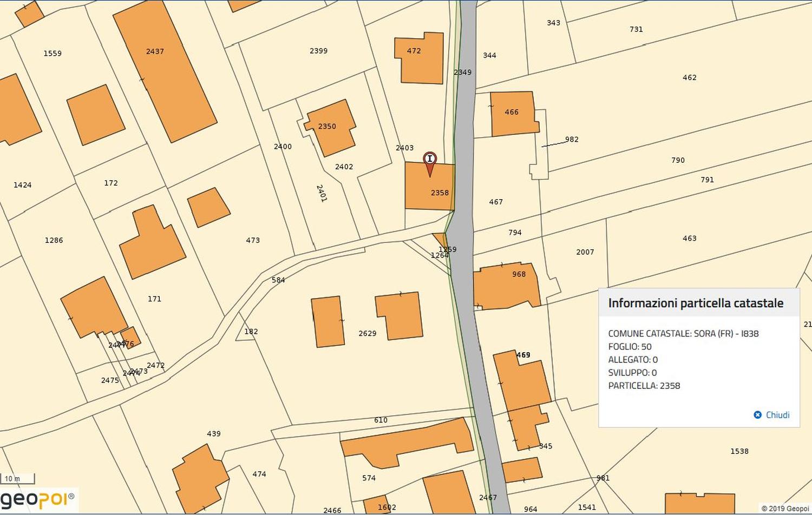Image resolution: width=812 pixels, height=515 pixels.
Task: Click land parcel 473
Action: 253,240
